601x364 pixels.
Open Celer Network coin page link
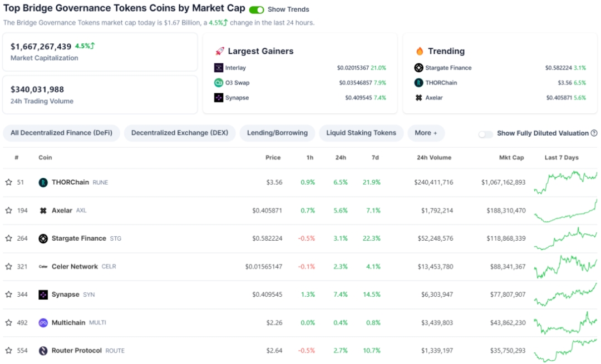75,267
